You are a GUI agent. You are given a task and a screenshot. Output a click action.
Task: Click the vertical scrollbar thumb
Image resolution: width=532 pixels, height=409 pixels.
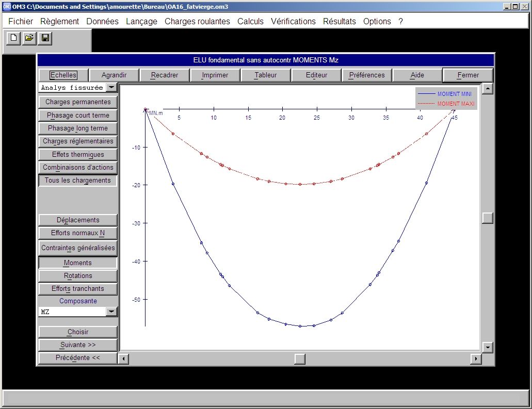pyautogui.click(x=488, y=218)
